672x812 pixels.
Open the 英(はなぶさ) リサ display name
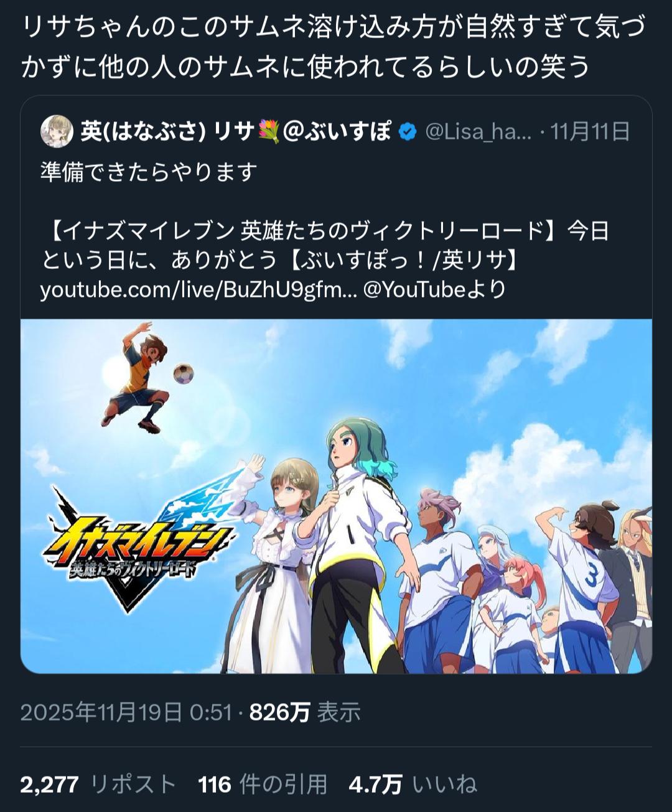[168, 132]
